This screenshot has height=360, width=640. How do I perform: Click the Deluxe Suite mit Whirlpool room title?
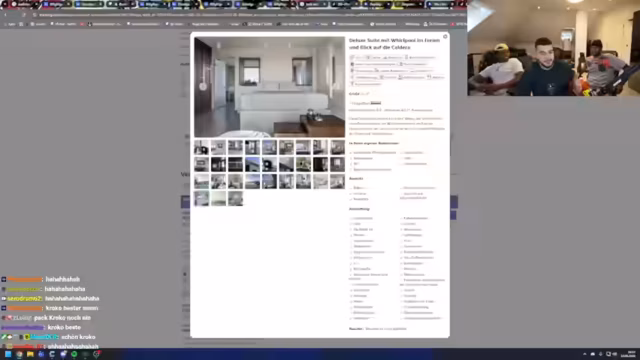click(394, 44)
